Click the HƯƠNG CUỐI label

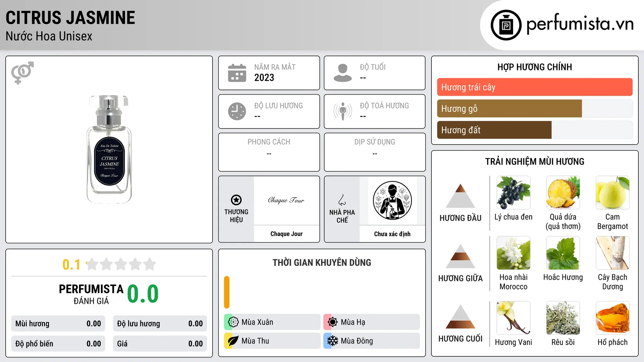pos(460,339)
